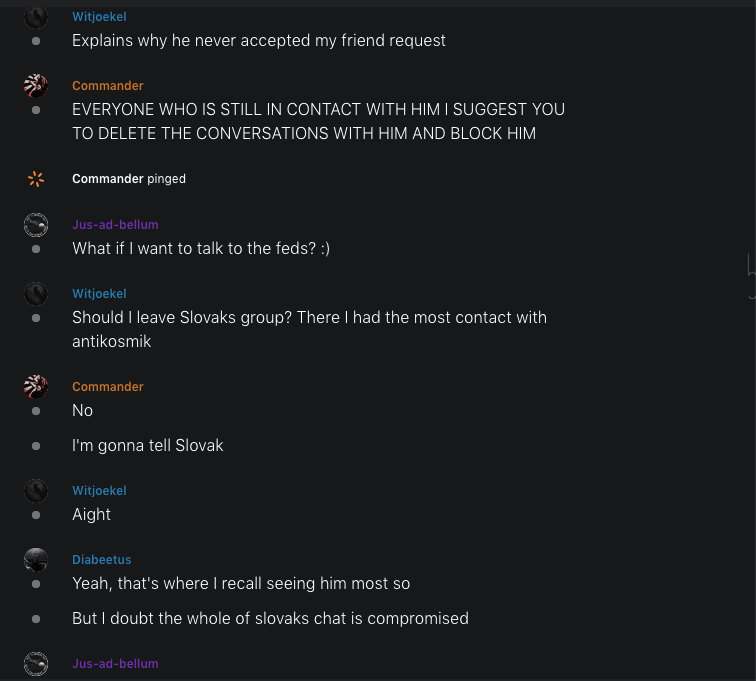Click the orange ping burst icon
The width and height of the screenshot is (756, 681).
click(36, 179)
